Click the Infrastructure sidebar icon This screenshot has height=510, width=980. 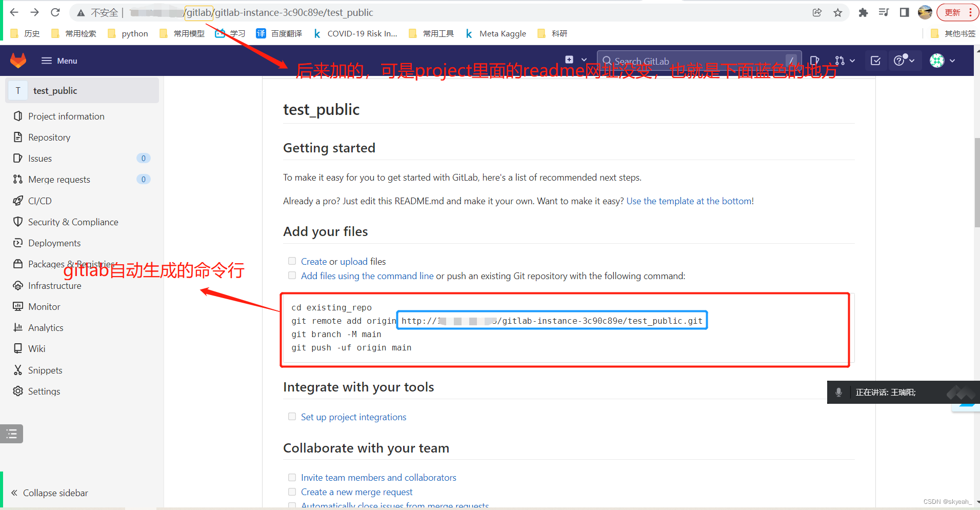[18, 285]
